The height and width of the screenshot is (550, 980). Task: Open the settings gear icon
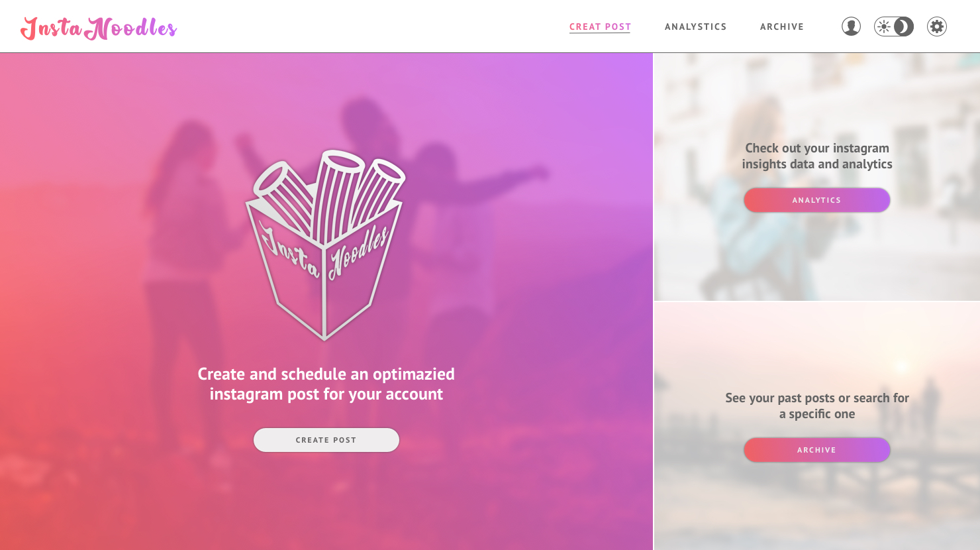click(937, 27)
